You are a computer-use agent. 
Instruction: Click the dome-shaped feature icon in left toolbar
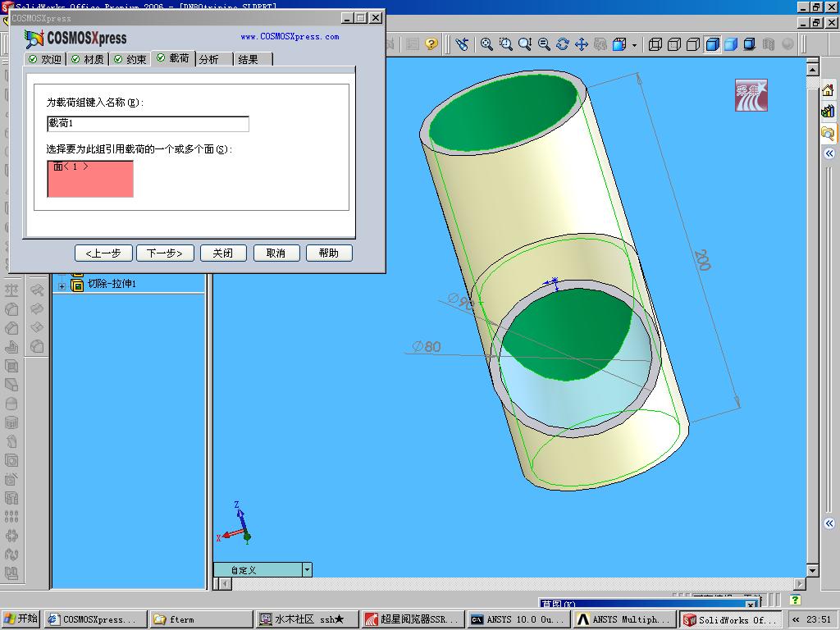point(11,404)
